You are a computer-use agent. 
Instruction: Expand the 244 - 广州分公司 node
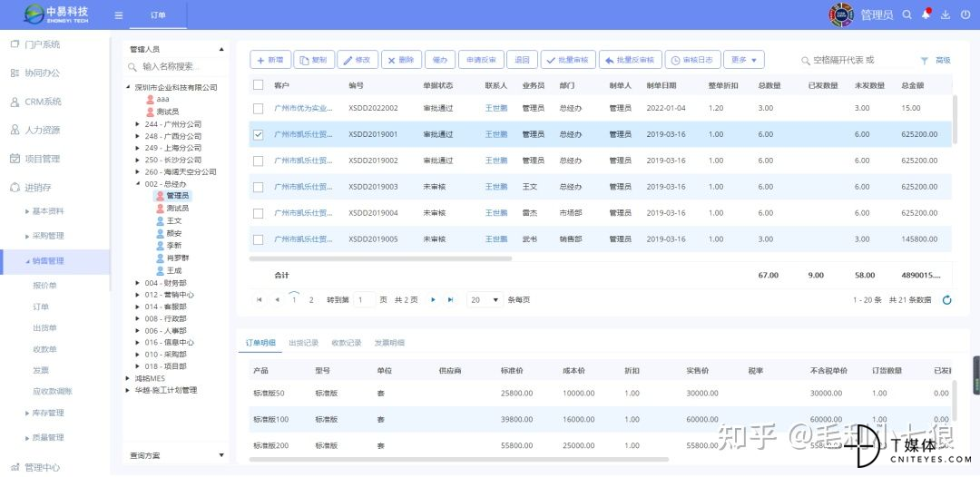tap(138, 124)
